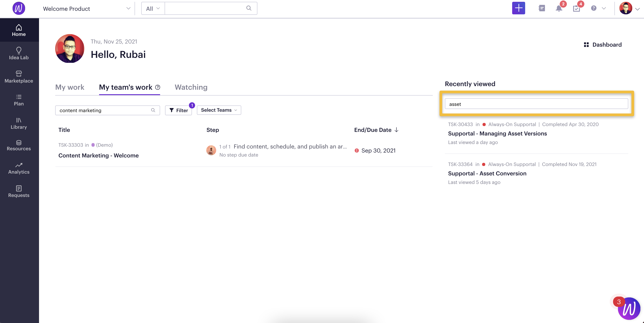644x323 pixels.
Task: Switch to the Watching tab
Action: 191,87
